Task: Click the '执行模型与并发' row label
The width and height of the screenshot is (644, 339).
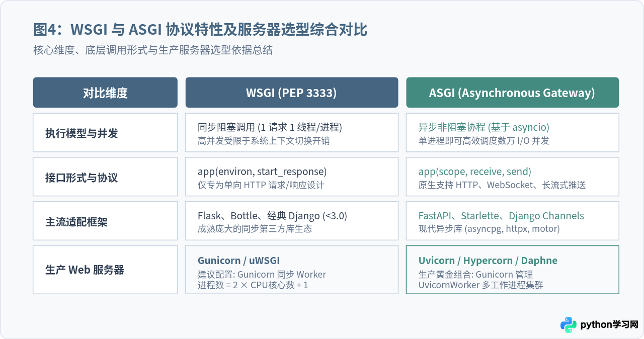Action: click(82, 133)
